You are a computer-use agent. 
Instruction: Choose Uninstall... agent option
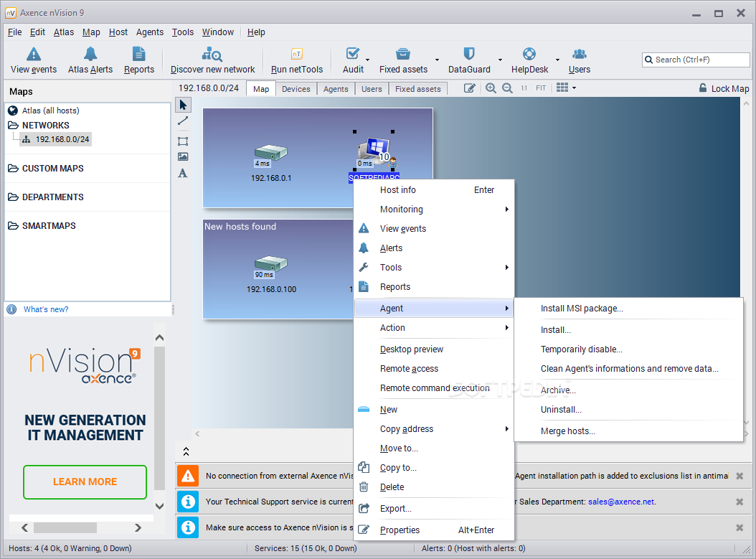(x=629, y=410)
